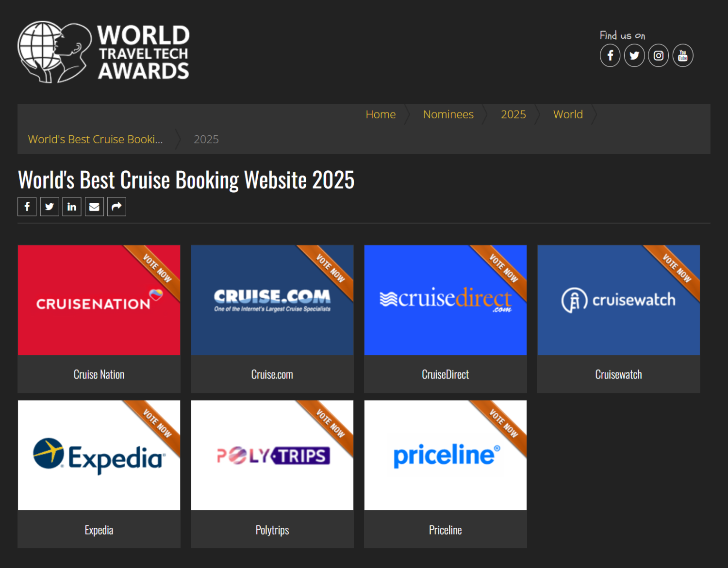Screen dimensions: 728x568
Task: Click the World Travel Tech Awards logo
Action: pos(103,52)
